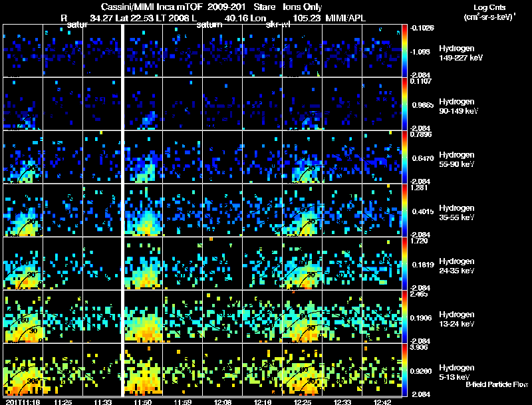Open the 55-90 keV image panel at 11:50

[x=143, y=157]
